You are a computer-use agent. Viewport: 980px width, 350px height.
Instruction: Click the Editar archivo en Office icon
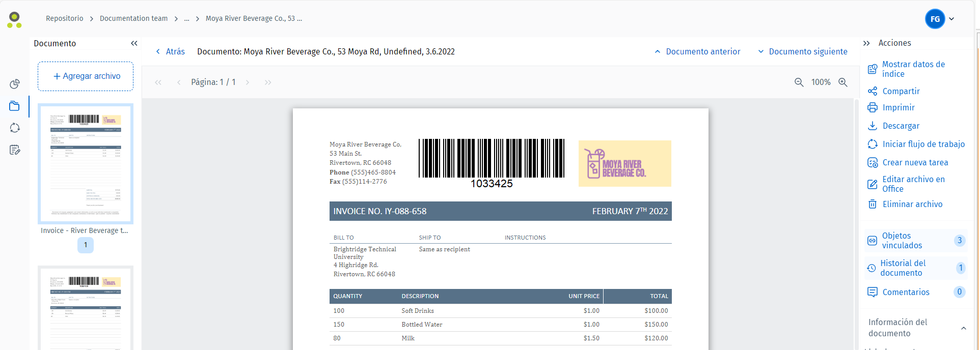pos(873,184)
